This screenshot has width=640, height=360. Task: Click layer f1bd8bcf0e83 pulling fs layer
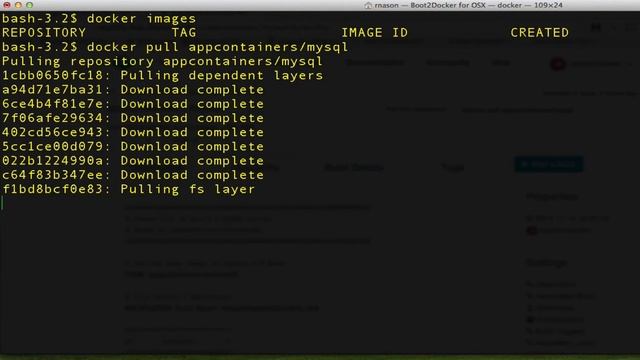click(129, 189)
